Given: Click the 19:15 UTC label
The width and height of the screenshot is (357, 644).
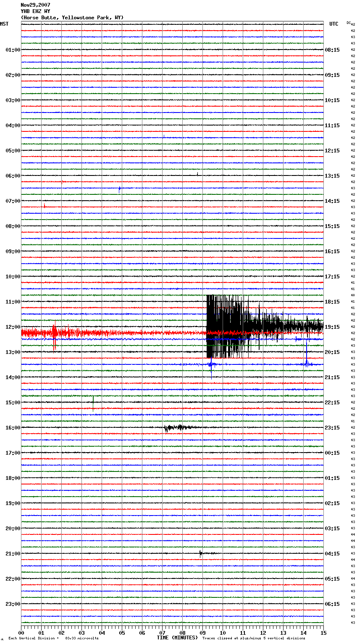Looking at the screenshot, I should [332, 327].
